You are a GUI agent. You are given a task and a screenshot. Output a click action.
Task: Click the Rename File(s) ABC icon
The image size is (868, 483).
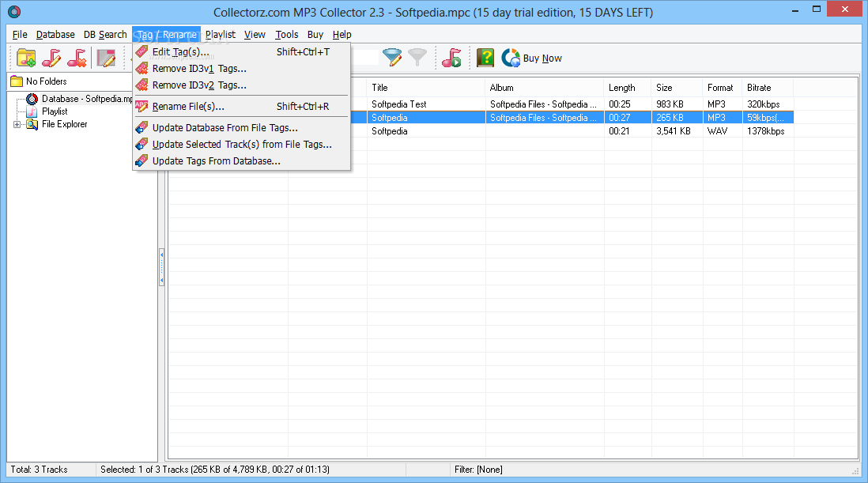tap(142, 106)
